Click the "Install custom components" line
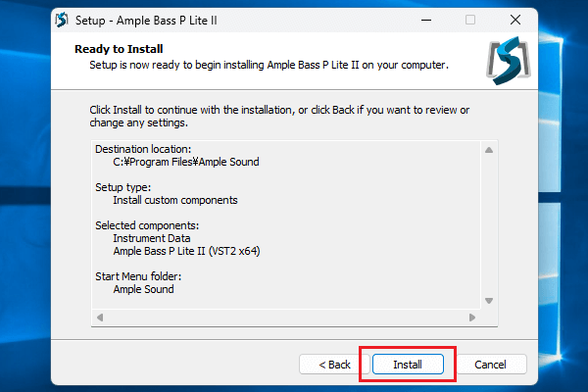This screenshot has width=588, height=392. click(x=175, y=200)
